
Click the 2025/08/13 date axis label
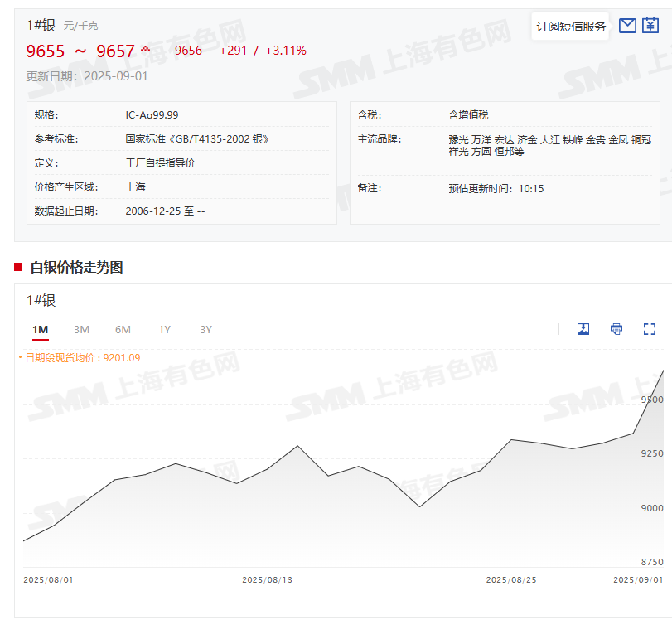267,579
